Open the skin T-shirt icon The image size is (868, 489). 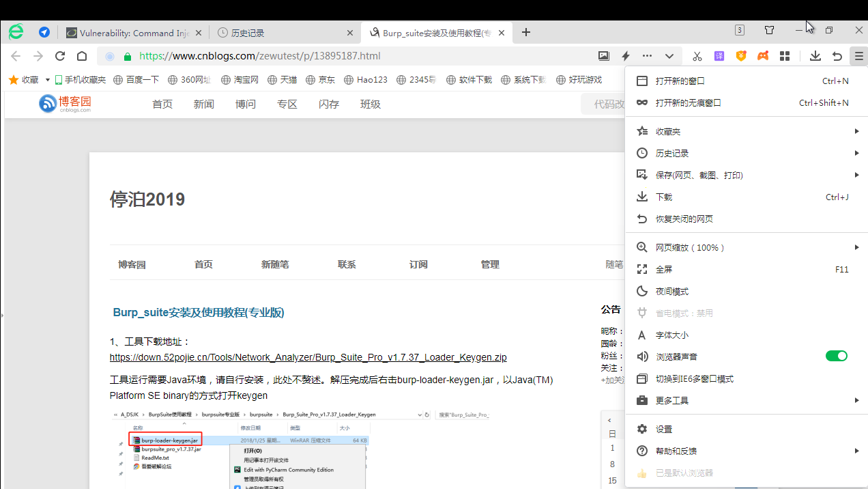click(x=770, y=30)
